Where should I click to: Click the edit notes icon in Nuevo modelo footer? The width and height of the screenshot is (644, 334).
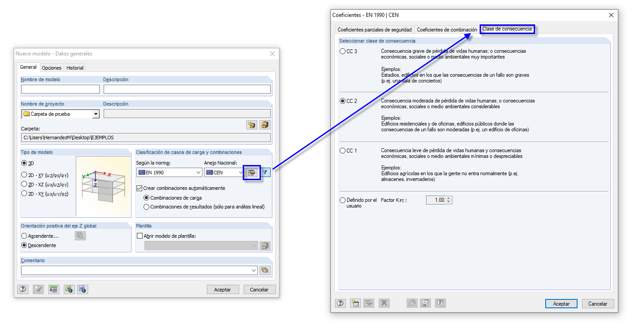38,290
